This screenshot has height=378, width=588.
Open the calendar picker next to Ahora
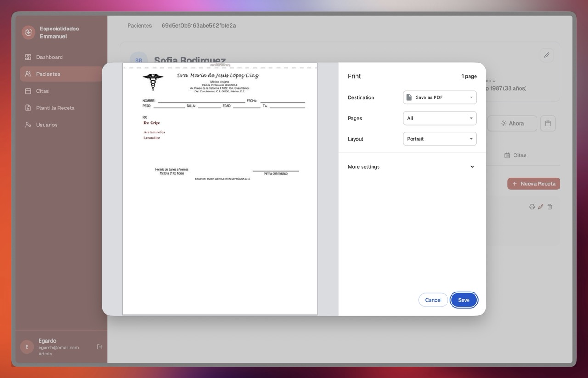pos(548,123)
